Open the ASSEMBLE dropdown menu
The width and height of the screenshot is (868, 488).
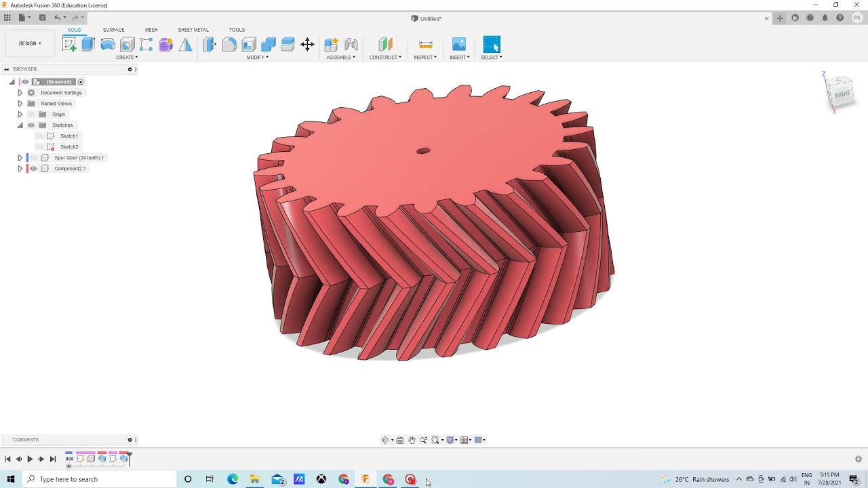click(341, 58)
